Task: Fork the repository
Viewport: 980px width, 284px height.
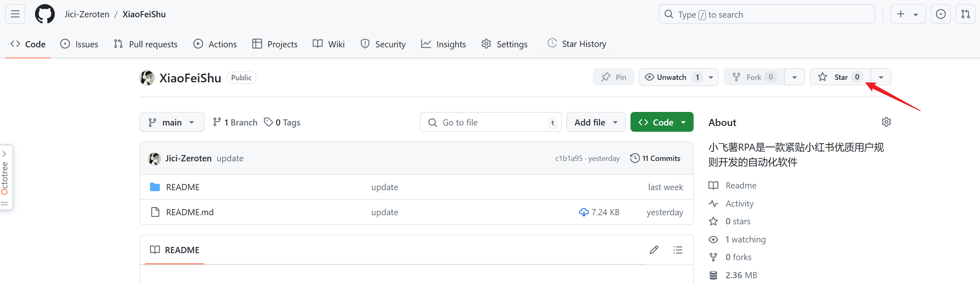Action: pos(754,77)
